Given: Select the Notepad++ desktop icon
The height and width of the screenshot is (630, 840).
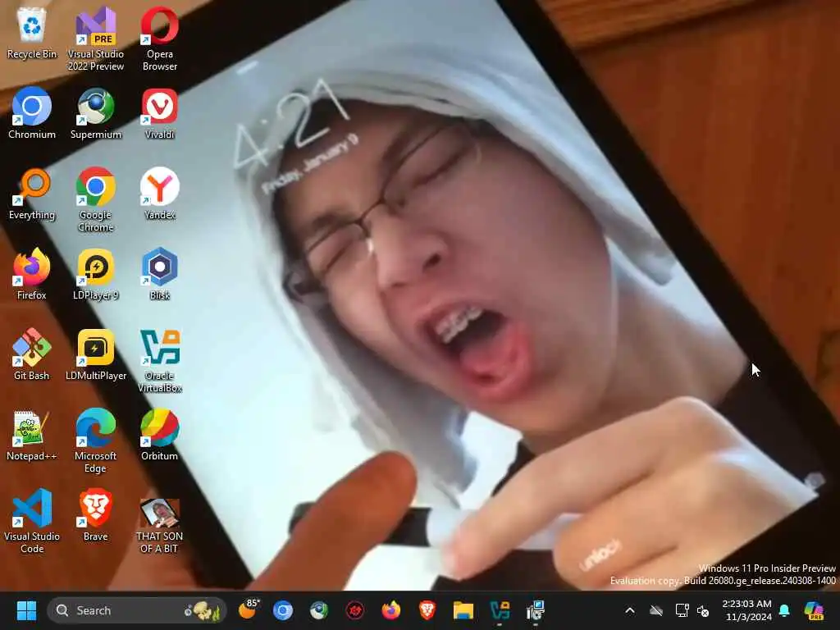Looking at the screenshot, I should point(32,435).
